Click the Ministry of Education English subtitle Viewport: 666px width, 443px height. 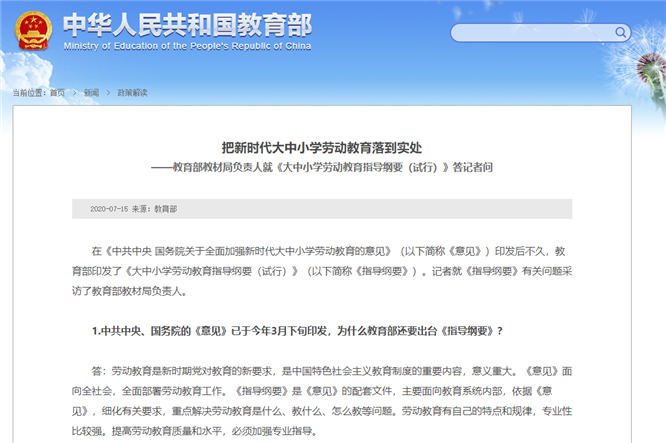click(187, 46)
